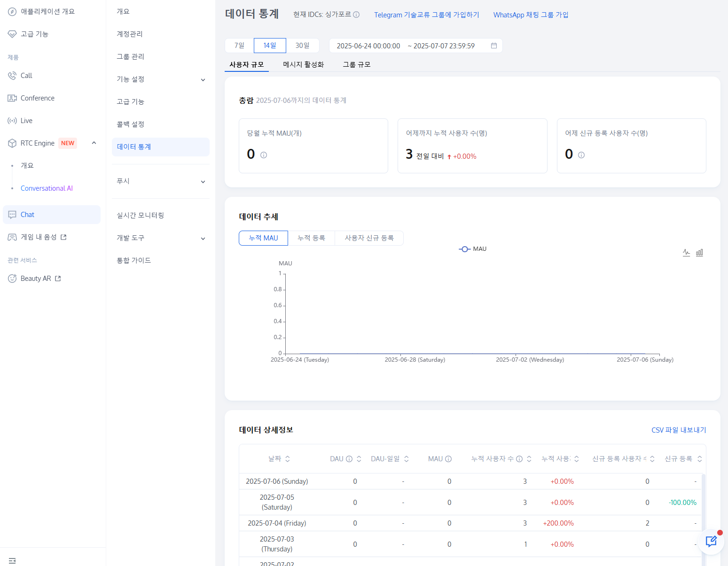Open the feedback chat bubble icon
Image resolution: width=728 pixels, height=566 pixels.
point(711,542)
